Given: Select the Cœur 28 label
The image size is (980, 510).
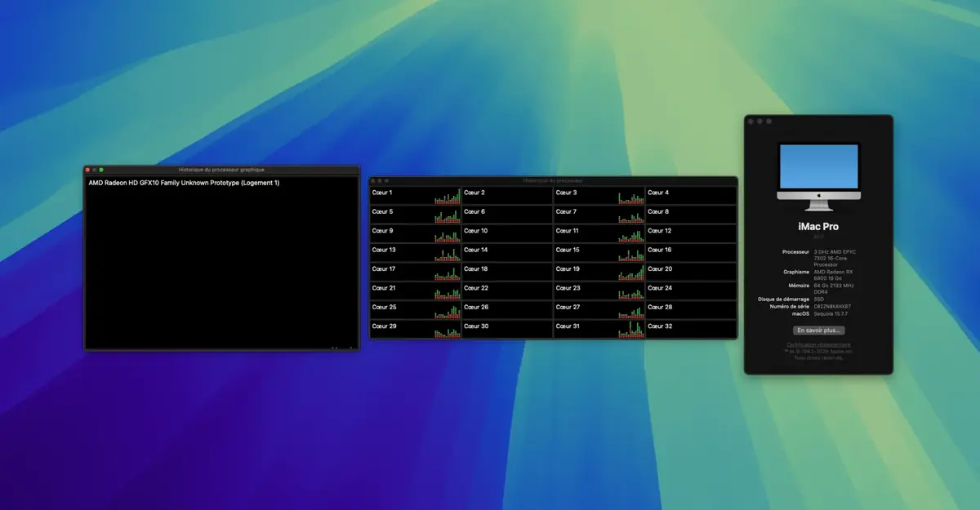Looking at the screenshot, I should click(x=660, y=307).
